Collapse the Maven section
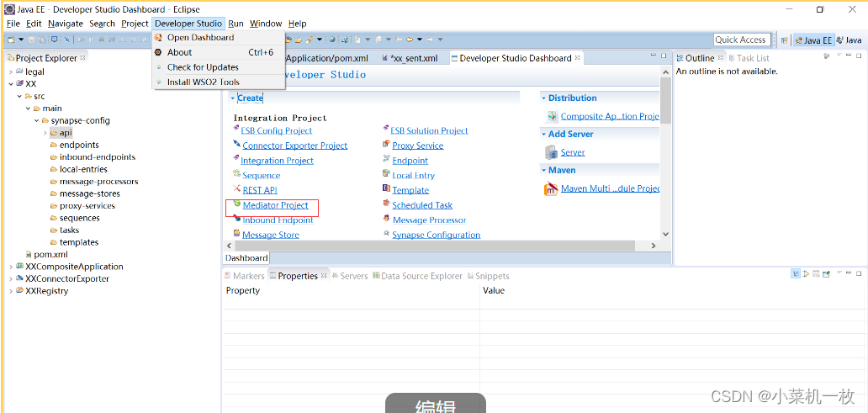 [543, 171]
